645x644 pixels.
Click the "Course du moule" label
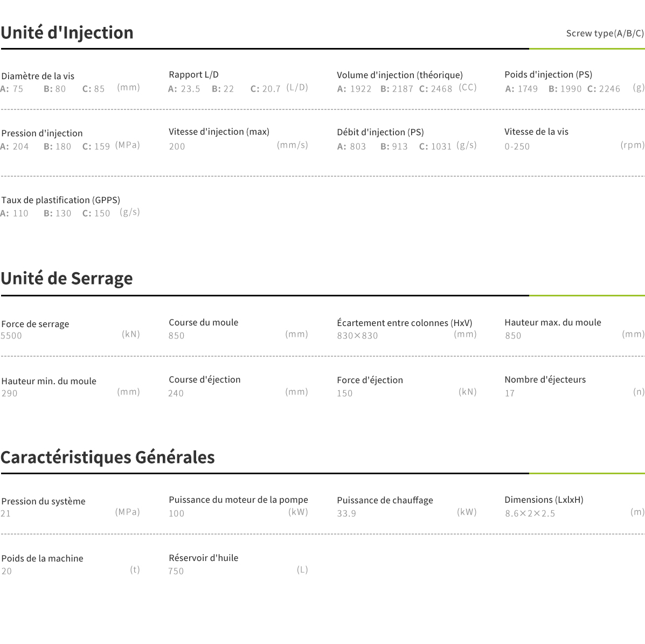click(203, 322)
